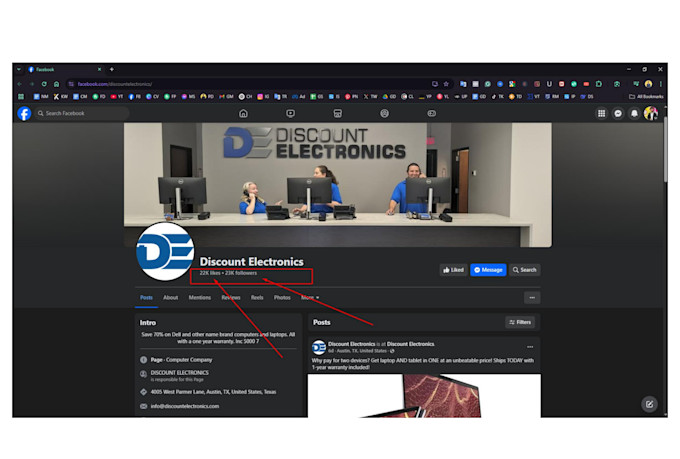The image size is (680, 459).
Task: Open the GM Gmail bookmark
Action: 226,97
